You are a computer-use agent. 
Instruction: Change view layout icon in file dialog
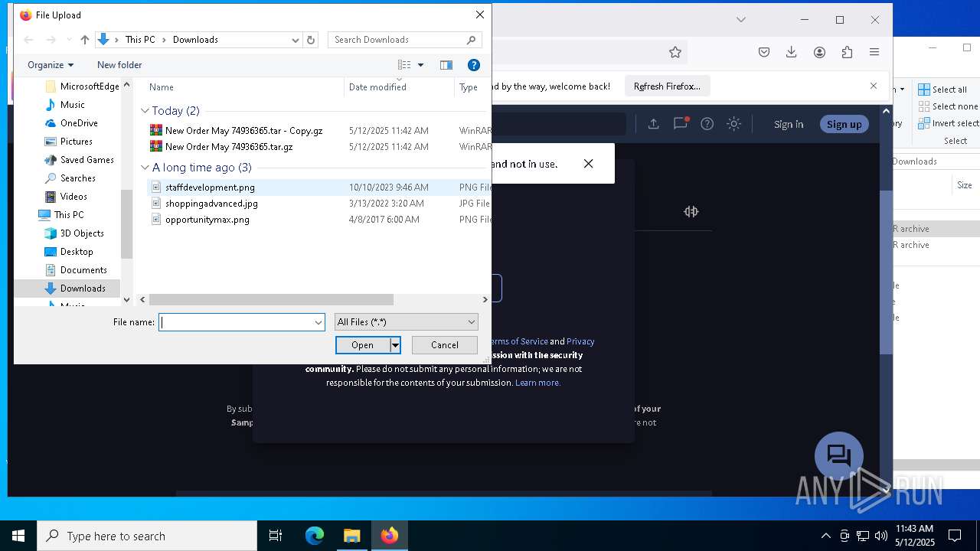pos(404,65)
